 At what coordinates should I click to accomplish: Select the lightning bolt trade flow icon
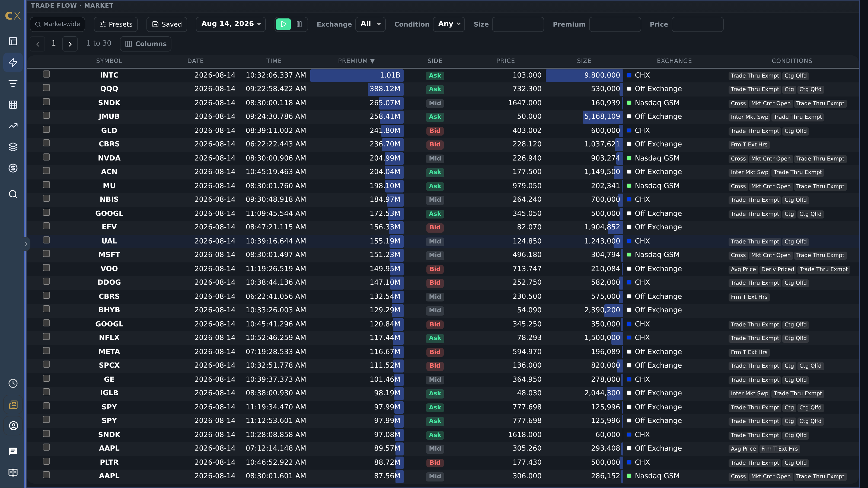(x=13, y=62)
